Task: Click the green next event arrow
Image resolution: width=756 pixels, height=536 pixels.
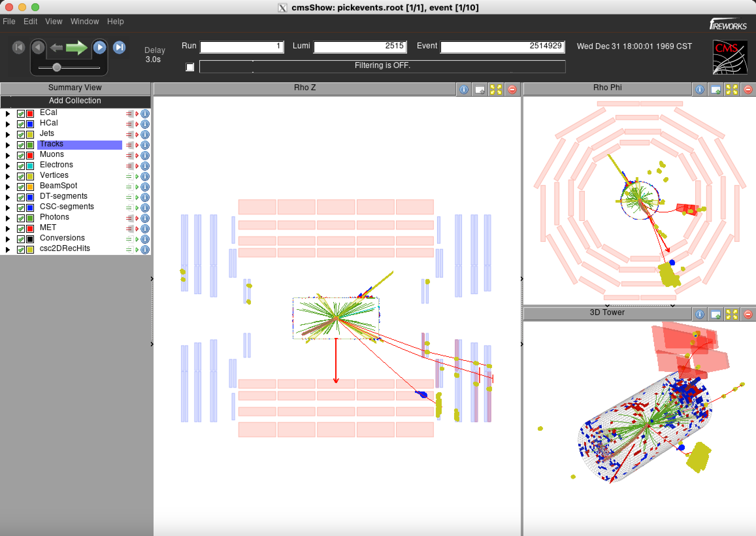Action: pyautogui.click(x=76, y=47)
